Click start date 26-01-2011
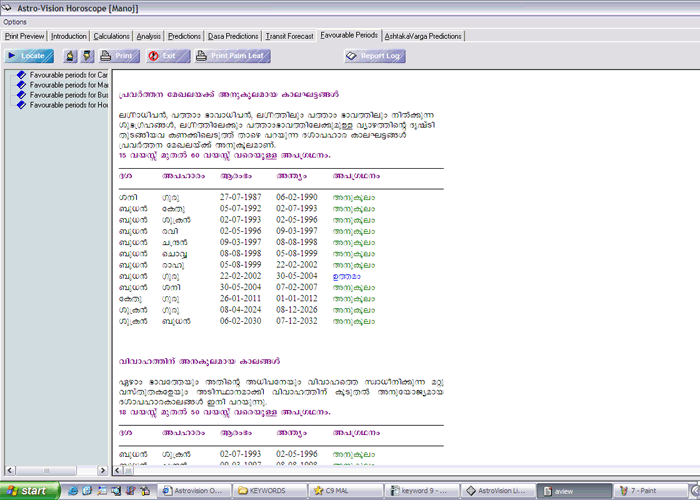Image resolution: width=700 pixels, height=500 pixels. (x=241, y=298)
